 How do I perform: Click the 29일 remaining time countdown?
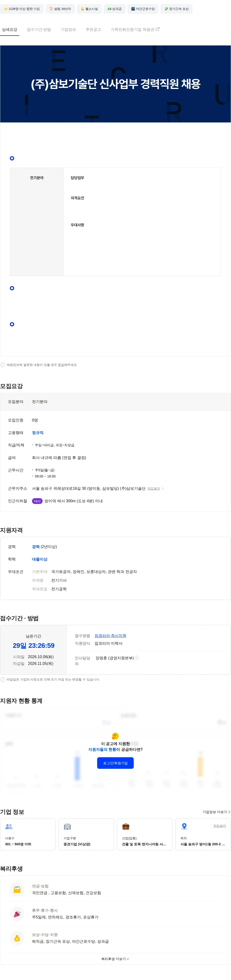(x=33, y=646)
